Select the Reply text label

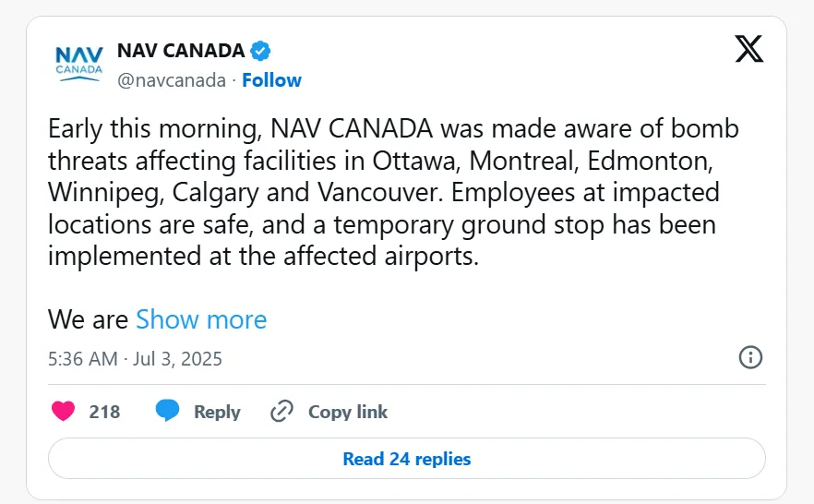point(217,412)
